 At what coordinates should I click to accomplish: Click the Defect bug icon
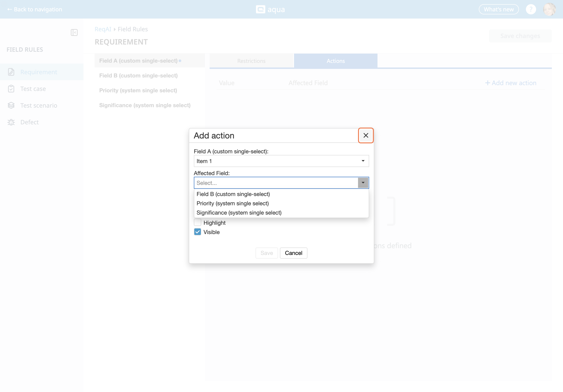pyautogui.click(x=11, y=122)
